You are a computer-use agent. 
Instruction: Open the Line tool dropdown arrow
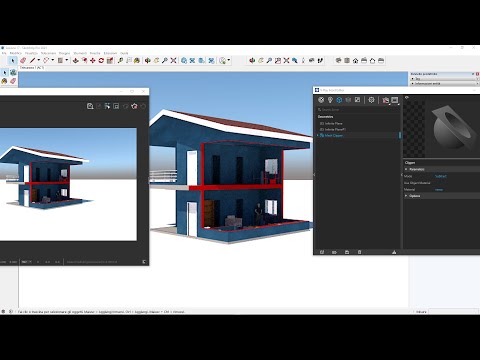pyautogui.click(x=38, y=60)
